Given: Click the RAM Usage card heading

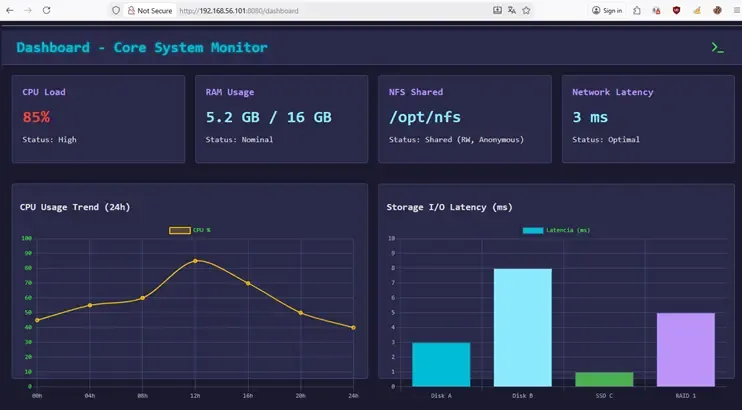Looking at the screenshot, I should coord(230,92).
